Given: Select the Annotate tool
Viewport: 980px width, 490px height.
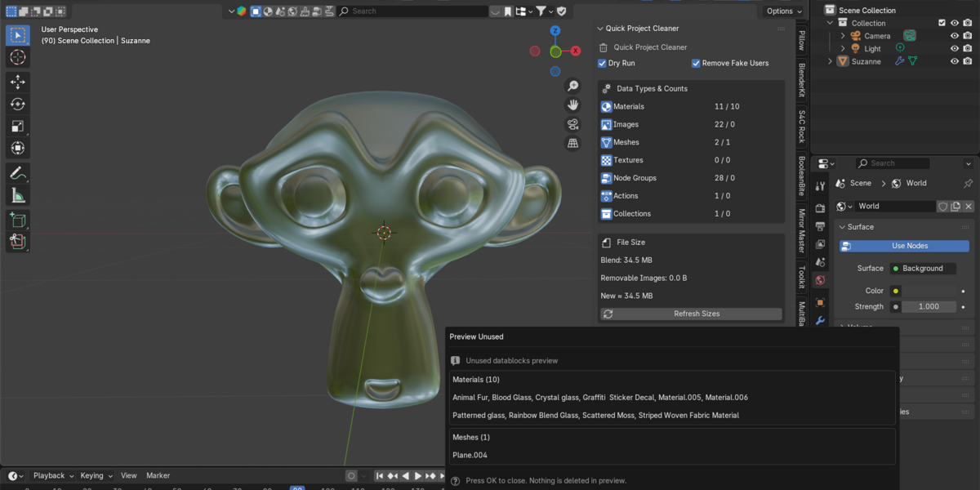Looking at the screenshot, I should (x=18, y=173).
